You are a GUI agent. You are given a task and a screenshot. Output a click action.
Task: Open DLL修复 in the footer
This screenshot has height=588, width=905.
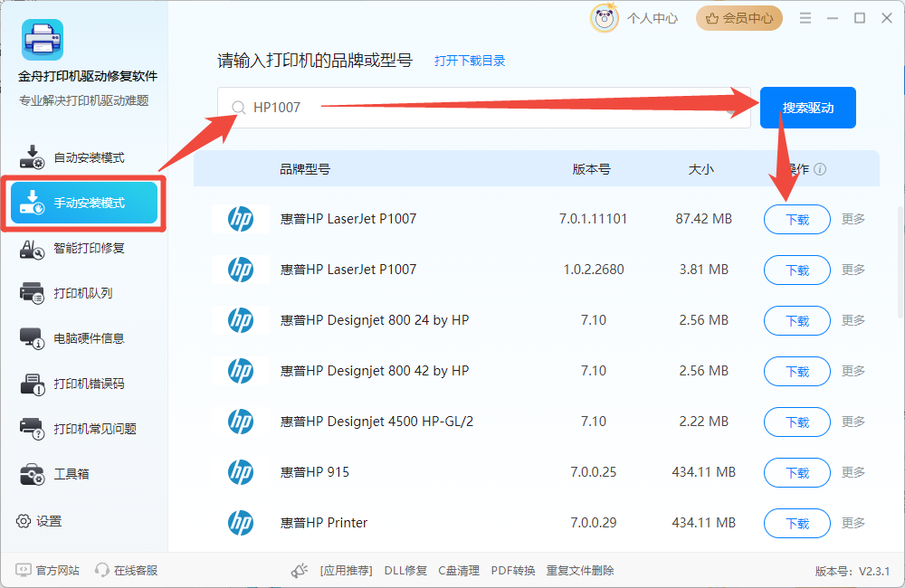[x=405, y=571]
